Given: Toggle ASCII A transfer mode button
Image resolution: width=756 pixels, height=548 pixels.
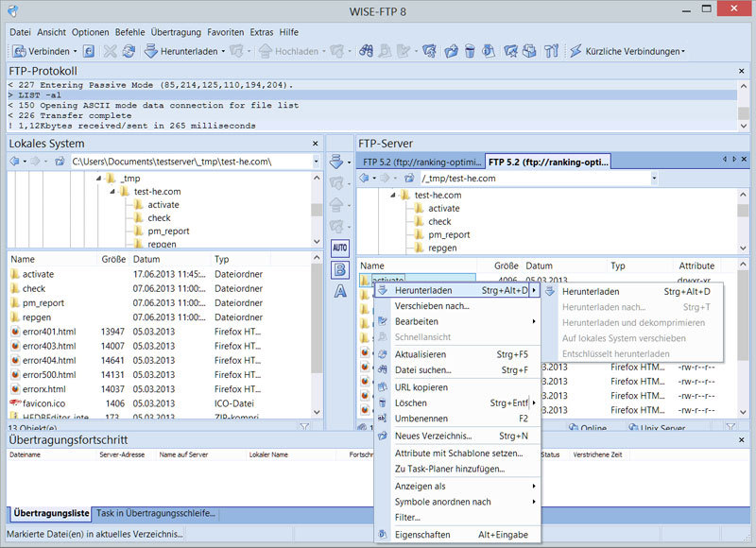Looking at the screenshot, I should 340,291.
